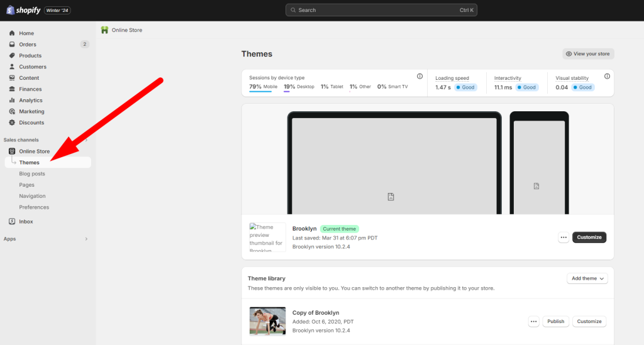
Task: Click the green Online Store header icon
Action: pyautogui.click(x=105, y=30)
